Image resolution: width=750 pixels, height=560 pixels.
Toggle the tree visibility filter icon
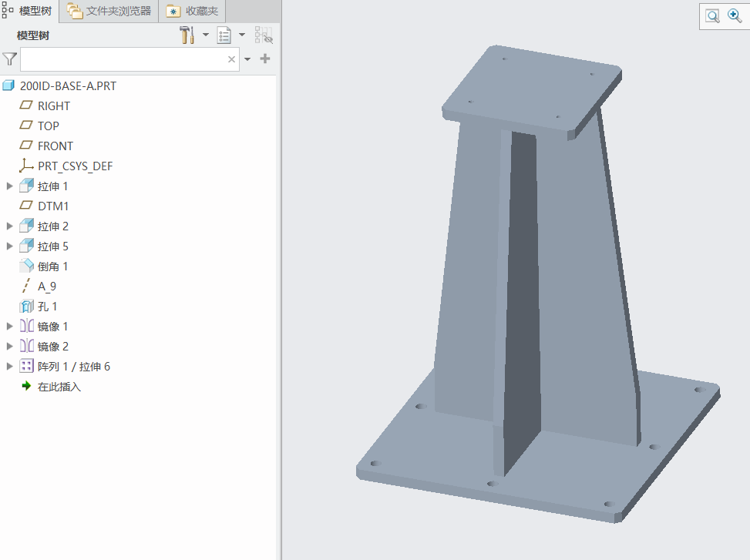[x=264, y=35]
